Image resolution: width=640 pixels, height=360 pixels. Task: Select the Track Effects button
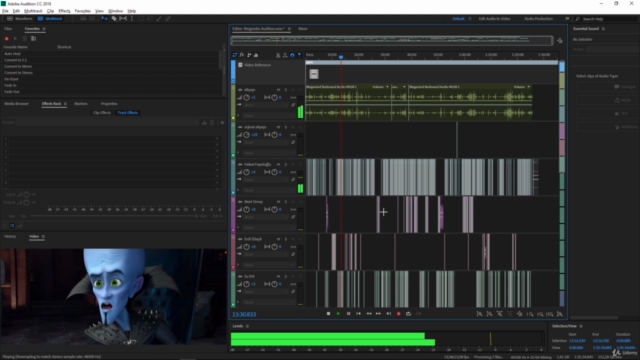coord(128,113)
